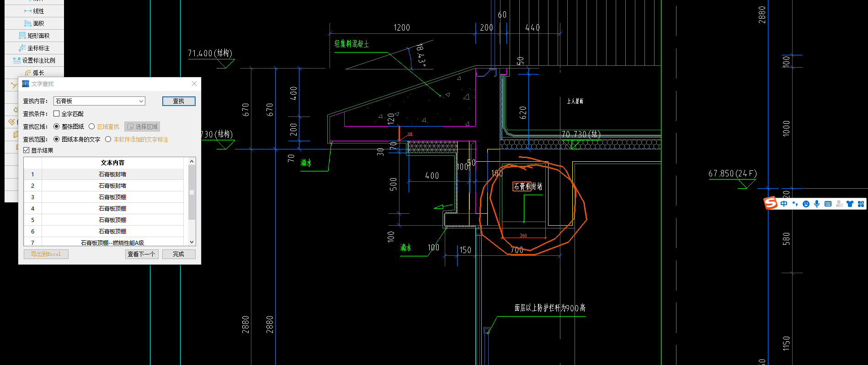Click the 查找内容 text input field

tap(96, 101)
